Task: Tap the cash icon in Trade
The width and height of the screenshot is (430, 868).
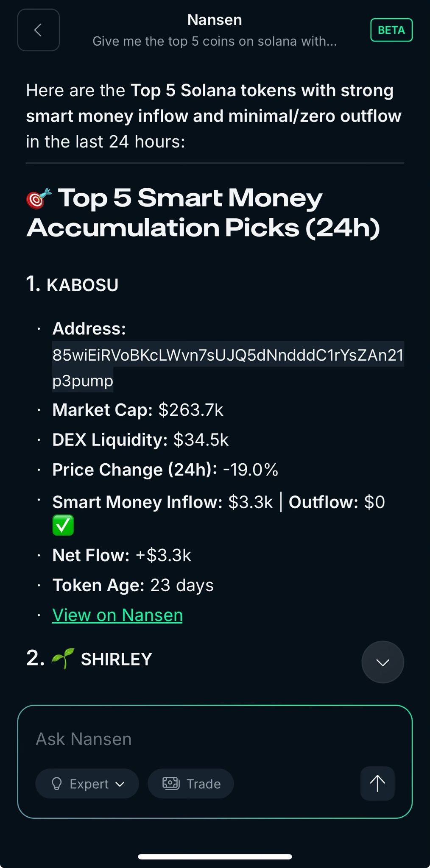Action: 171,783
